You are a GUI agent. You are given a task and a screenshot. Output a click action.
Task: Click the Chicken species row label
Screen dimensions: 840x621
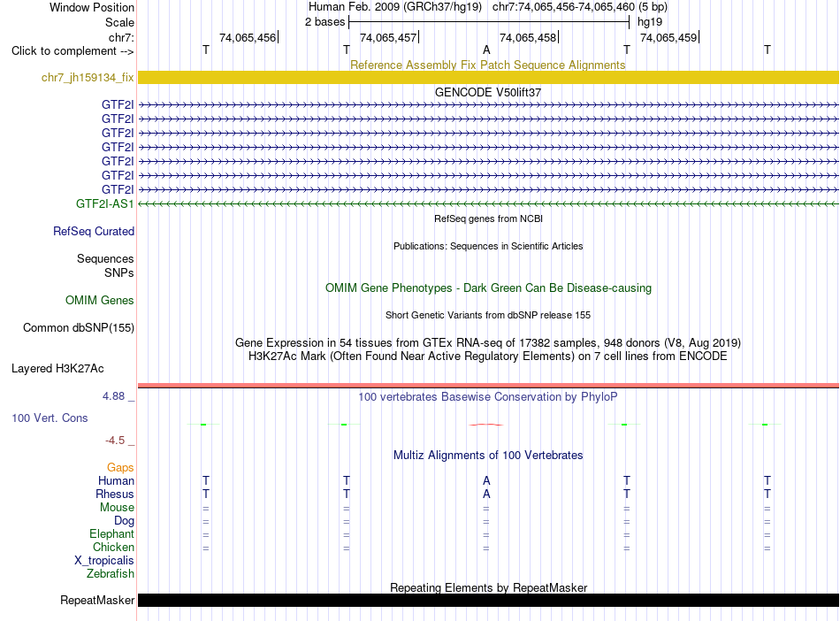tap(113, 547)
